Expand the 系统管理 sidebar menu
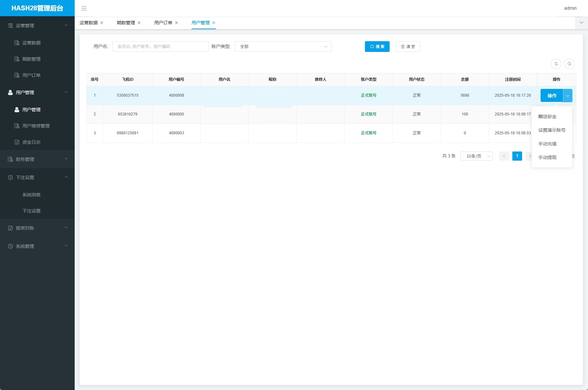Viewport: 588px width, 390px height. [x=37, y=246]
